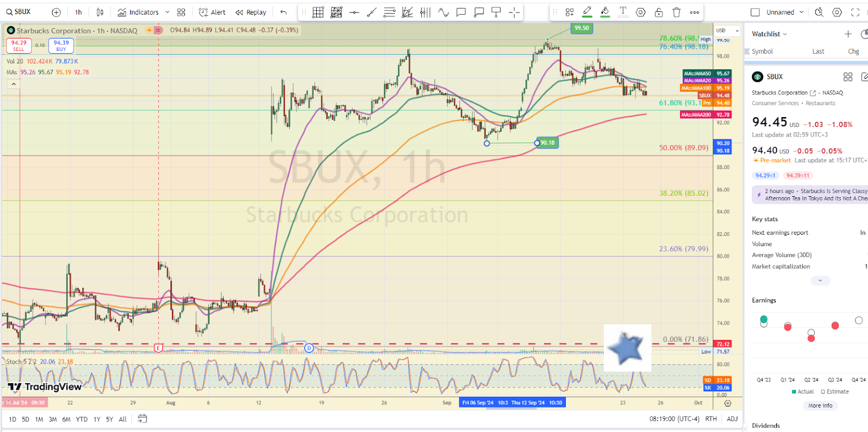Expand the Watchlist dropdown
868x432 pixels.
click(769, 34)
